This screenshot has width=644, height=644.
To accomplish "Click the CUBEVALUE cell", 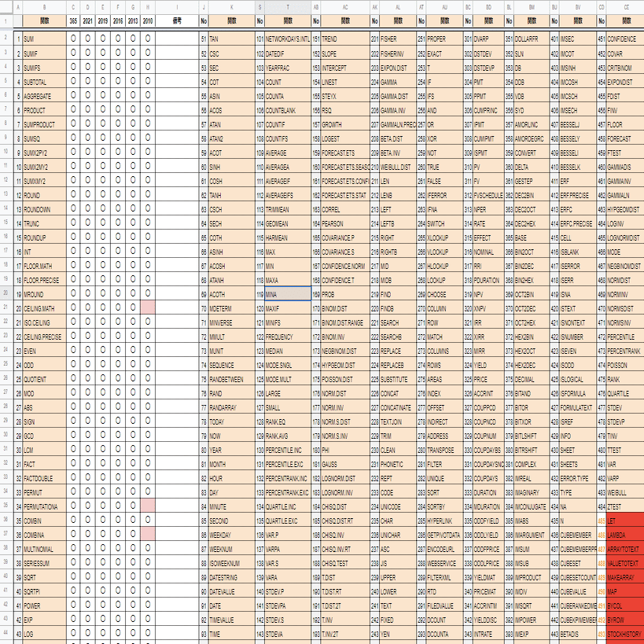I will tap(578, 591).
